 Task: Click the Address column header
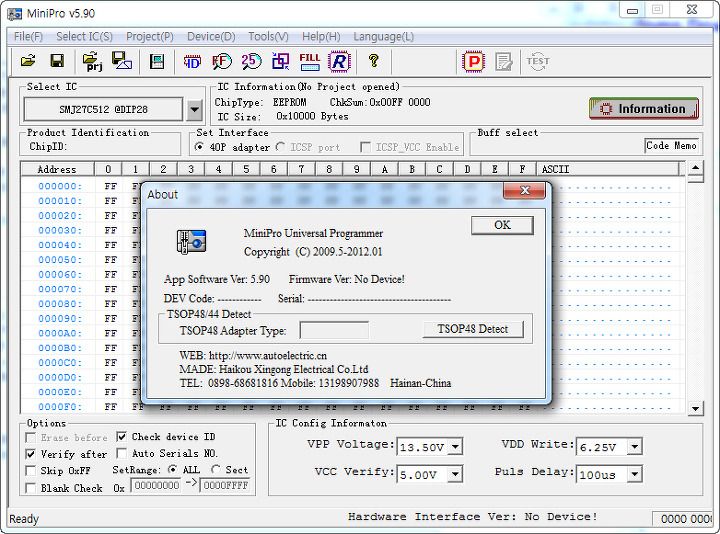click(x=57, y=169)
